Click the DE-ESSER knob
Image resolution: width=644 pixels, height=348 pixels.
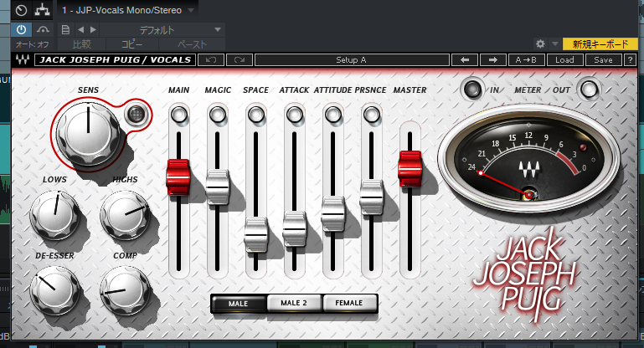coord(54,289)
